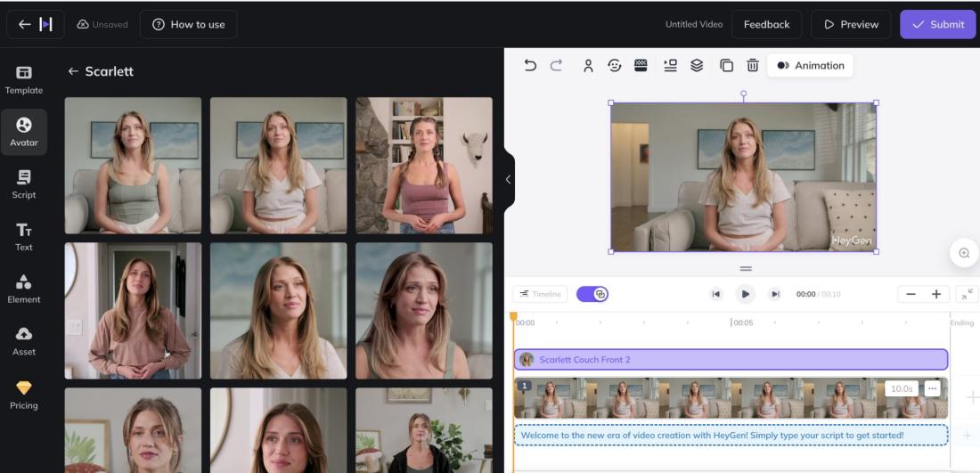Image resolution: width=980 pixels, height=473 pixels.
Task: Collapse the avatar side panel
Action: point(509,179)
